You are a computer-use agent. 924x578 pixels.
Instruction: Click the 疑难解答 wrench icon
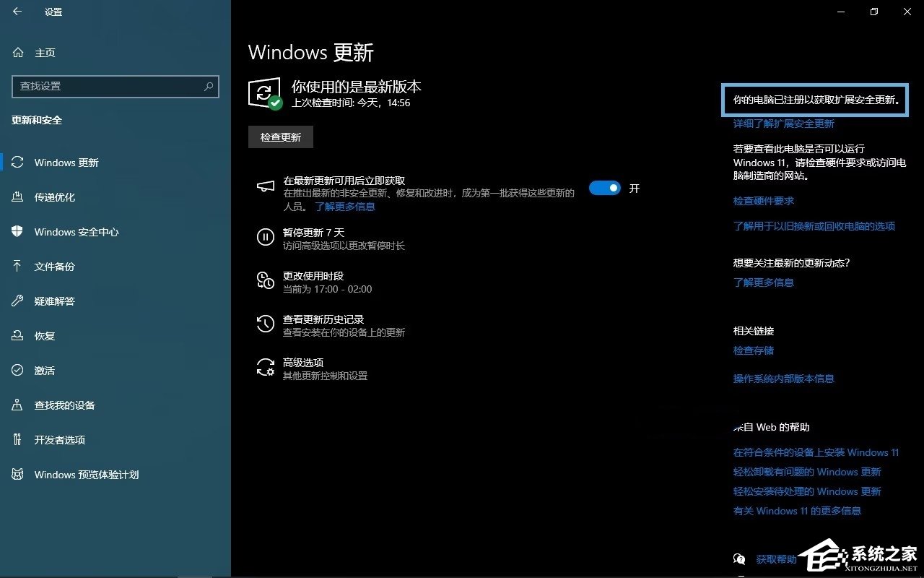pyautogui.click(x=17, y=301)
